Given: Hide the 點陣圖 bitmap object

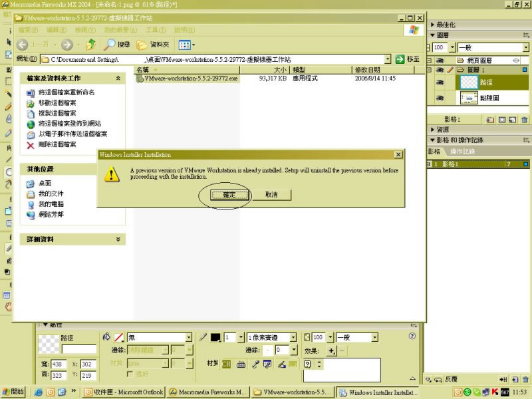Looking at the screenshot, I should (440, 98).
